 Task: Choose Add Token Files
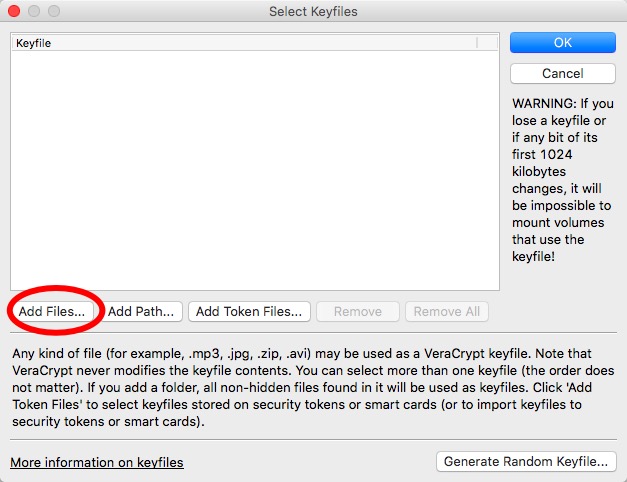(249, 311)
